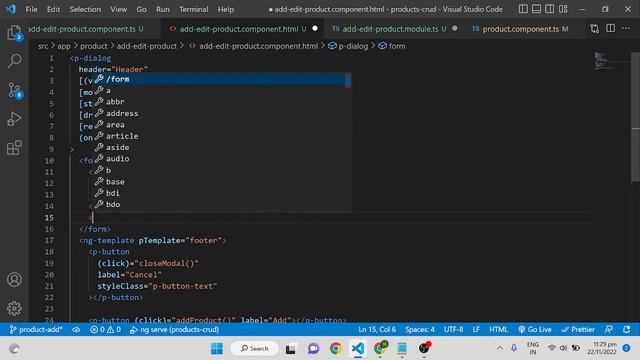Click 'ng serve (products-crud)' status item

pos(174,329)
